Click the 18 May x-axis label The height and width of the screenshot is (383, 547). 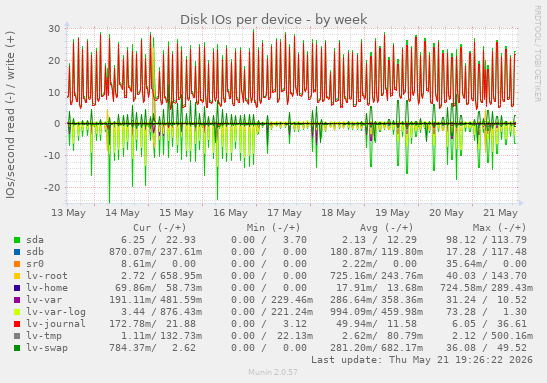coord(338,213)
